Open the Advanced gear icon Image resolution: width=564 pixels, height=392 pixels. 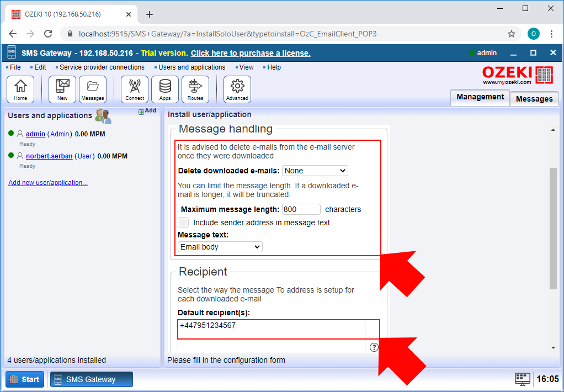(237, 89)
